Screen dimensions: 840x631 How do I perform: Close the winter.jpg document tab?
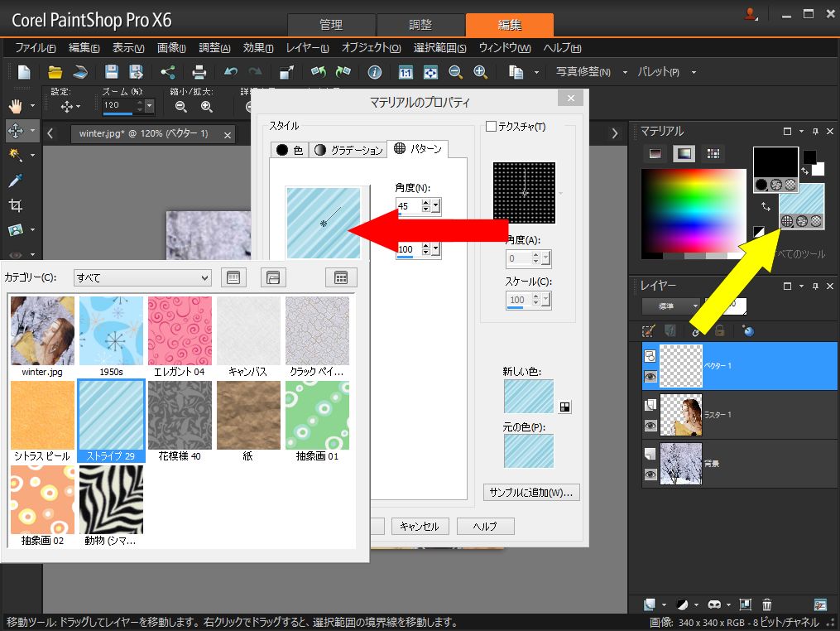228,135
